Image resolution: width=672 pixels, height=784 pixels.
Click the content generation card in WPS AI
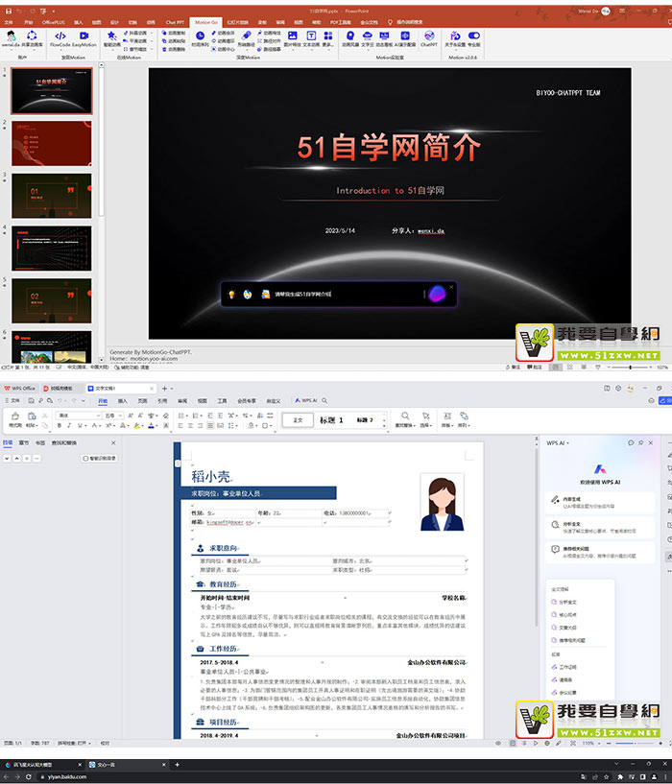[x=600, y=503]
